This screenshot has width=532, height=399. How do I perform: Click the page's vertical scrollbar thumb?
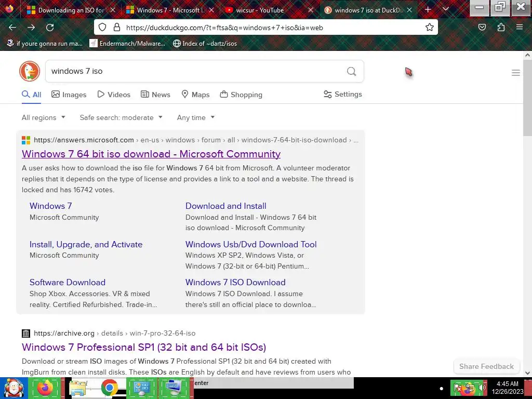click(x=528, y=98)
